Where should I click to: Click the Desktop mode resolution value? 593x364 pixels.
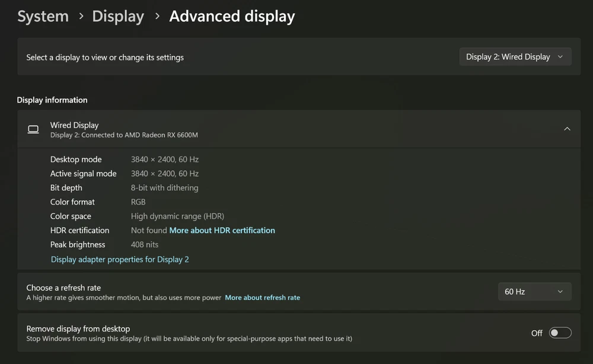(165, 159)
